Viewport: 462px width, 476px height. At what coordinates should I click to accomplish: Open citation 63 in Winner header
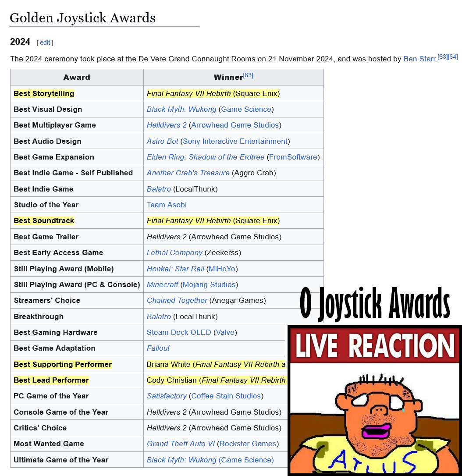[248, 75]
